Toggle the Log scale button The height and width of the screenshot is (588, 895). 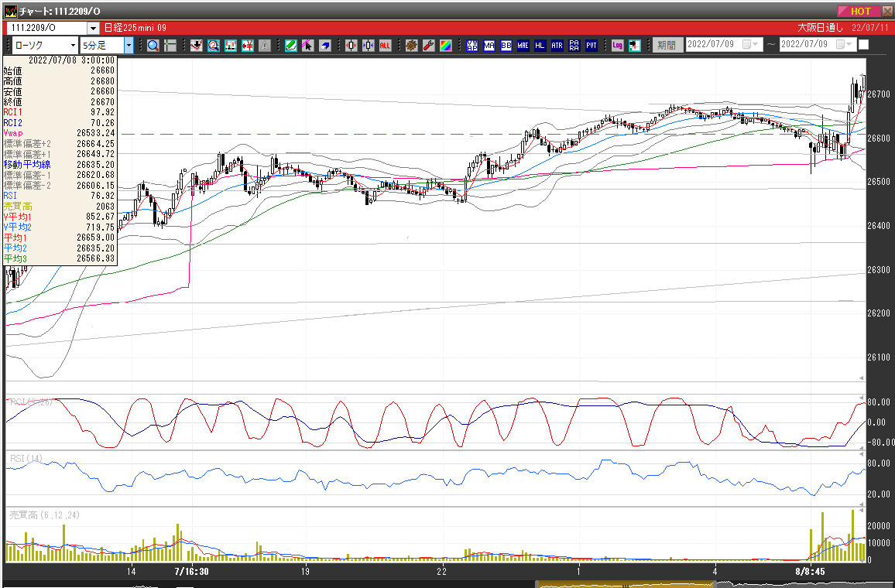click(618, 46)
